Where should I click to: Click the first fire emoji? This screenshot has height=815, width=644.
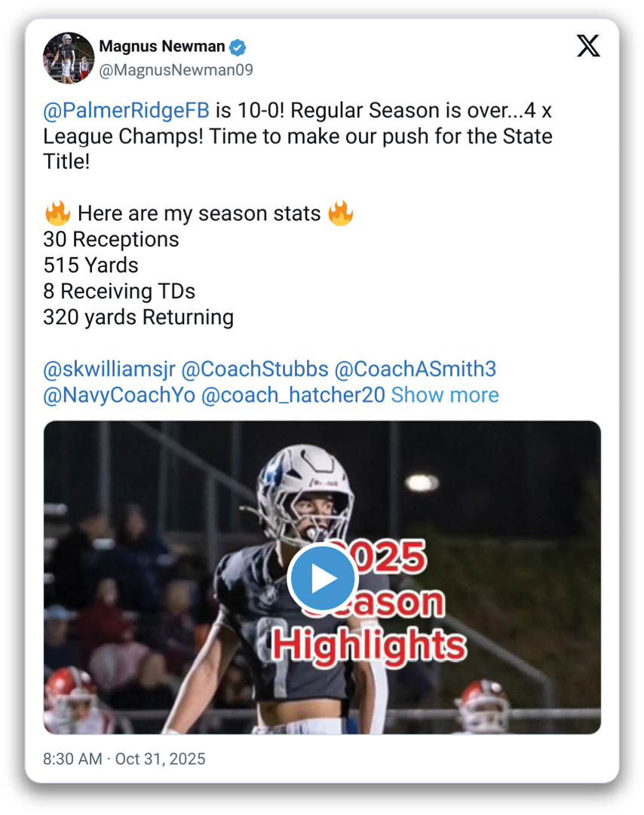pyautogui.click(x=57, y=213)
